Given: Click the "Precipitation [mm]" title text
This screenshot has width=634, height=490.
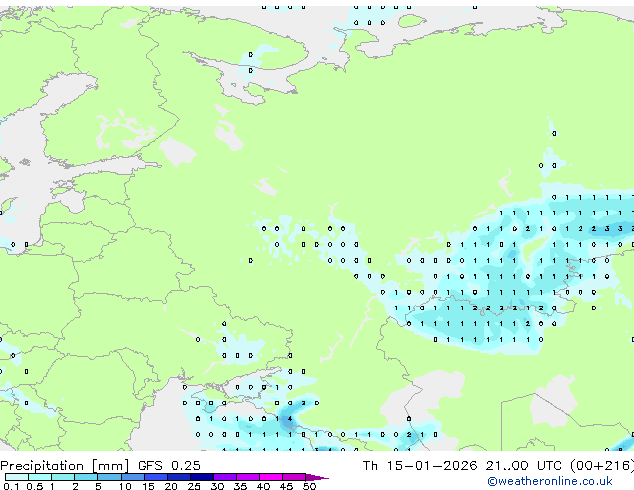Looking at the screenshot, I should click(65, 466).
